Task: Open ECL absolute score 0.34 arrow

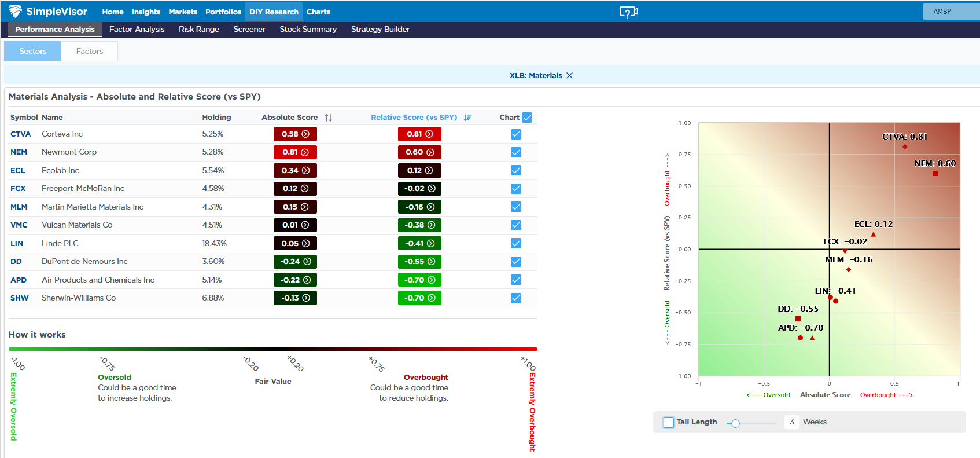Action: pos(305,170)
